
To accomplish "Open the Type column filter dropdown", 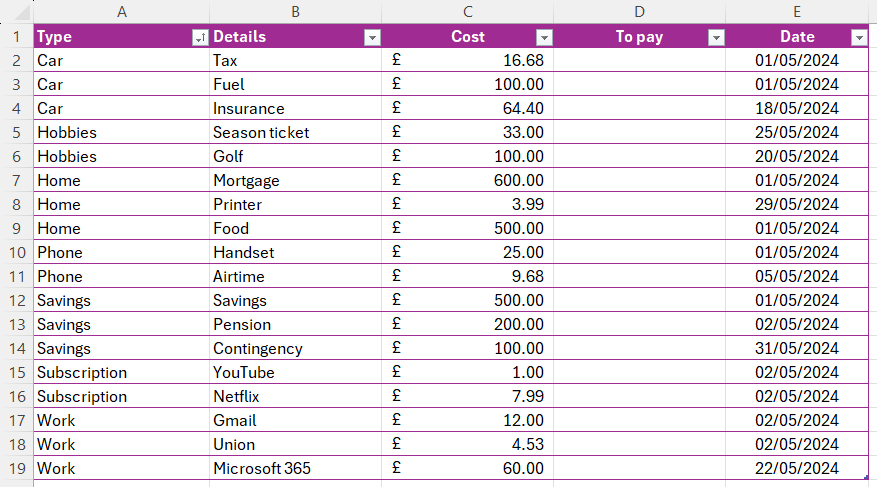I will coord(200,37).
